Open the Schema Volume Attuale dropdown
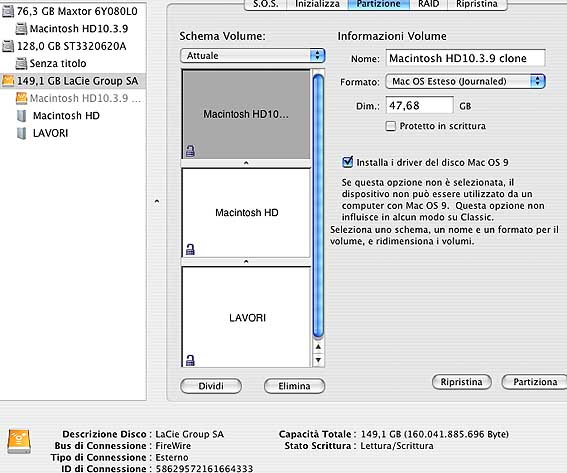Viewport: 567px width, 473px height. pyautogui.click(x=253, y=56)
